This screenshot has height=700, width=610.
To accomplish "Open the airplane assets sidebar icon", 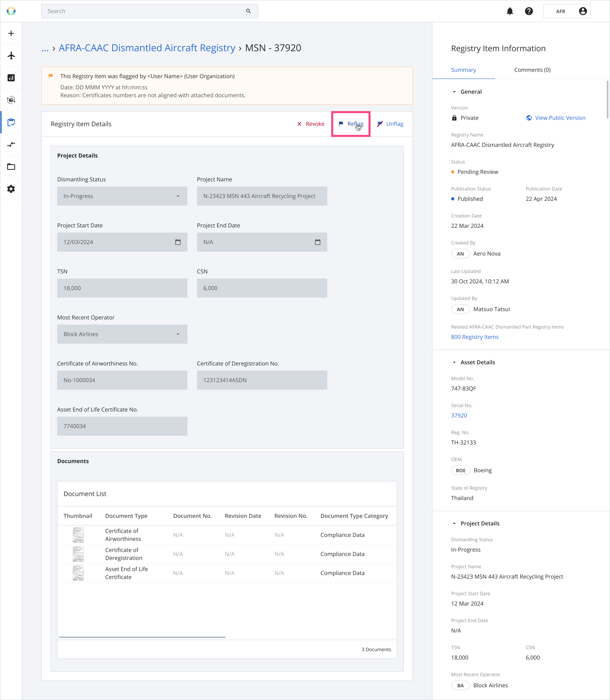I will coord(11,55).
